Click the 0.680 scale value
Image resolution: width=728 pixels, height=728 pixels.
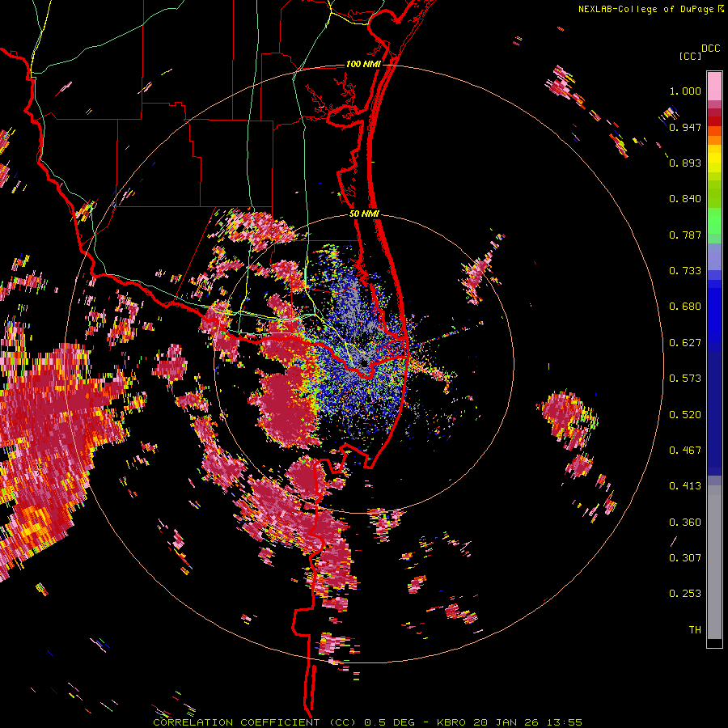point(685,307)
